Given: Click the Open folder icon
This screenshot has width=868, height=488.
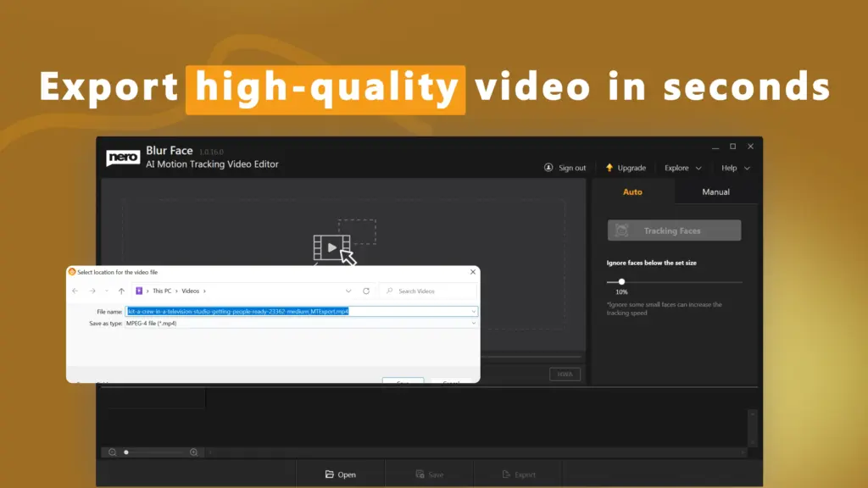Looking at the screenshot, I should 329,474.
